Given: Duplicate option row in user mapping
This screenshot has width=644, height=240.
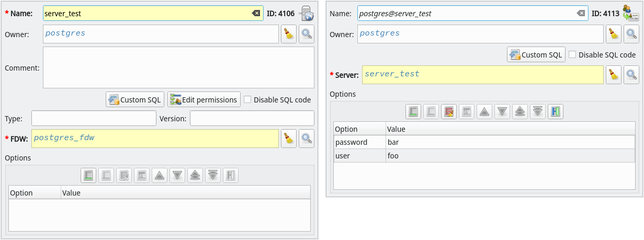Looking at the screenshot, I should [x=467, y=111].
